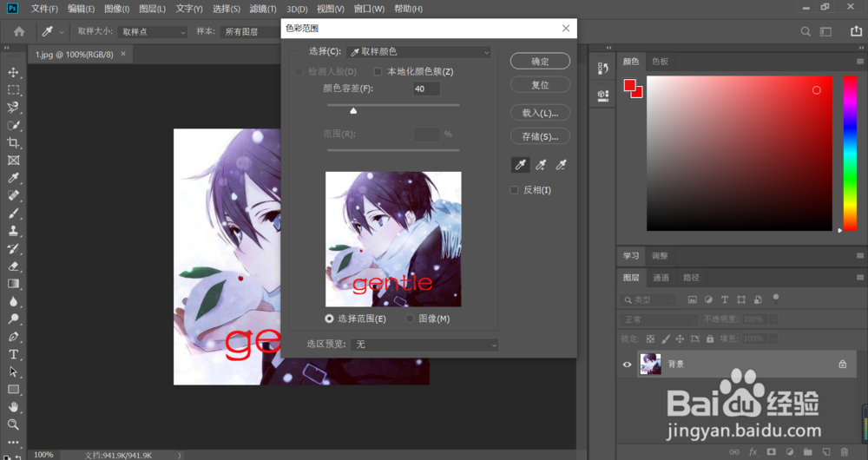
Task: Select the Spot Healing Brush tool
Action: [x=13, y=195]
